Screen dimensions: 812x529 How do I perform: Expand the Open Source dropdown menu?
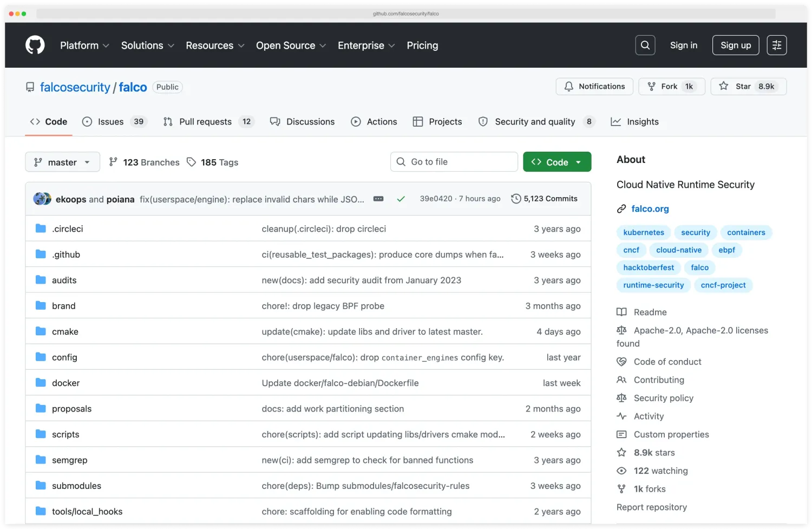coord(291,45)
